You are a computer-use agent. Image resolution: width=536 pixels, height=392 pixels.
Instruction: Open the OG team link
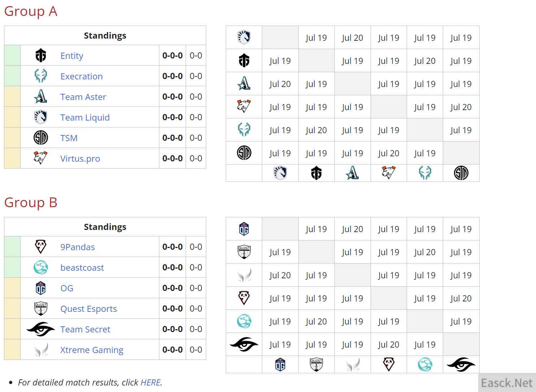[x=67, y=288]
